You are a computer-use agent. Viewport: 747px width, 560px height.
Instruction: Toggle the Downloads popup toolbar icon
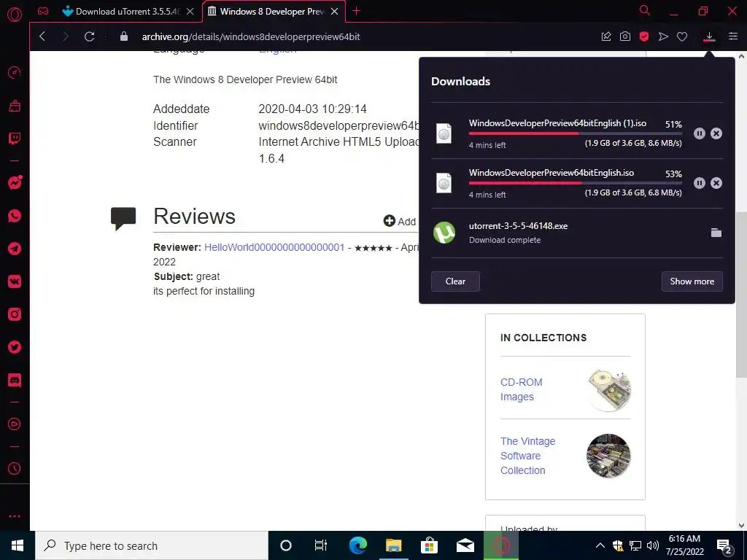(709, 36)
